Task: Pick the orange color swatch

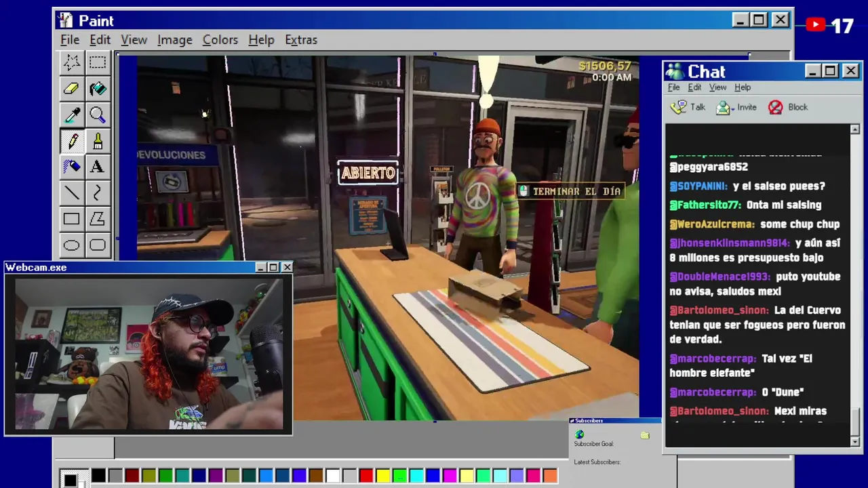Action: click(550, 476)
